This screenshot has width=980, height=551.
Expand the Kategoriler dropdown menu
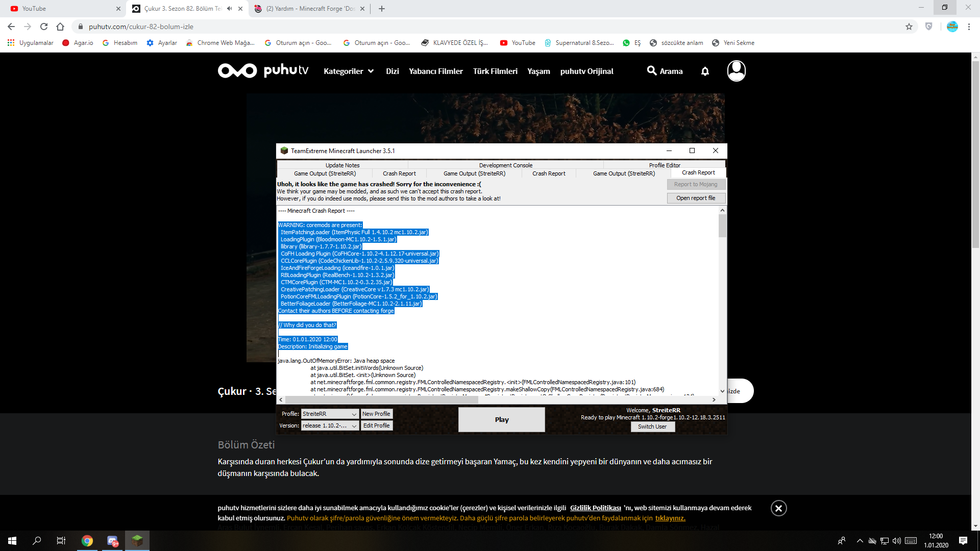tap(349, 71)
